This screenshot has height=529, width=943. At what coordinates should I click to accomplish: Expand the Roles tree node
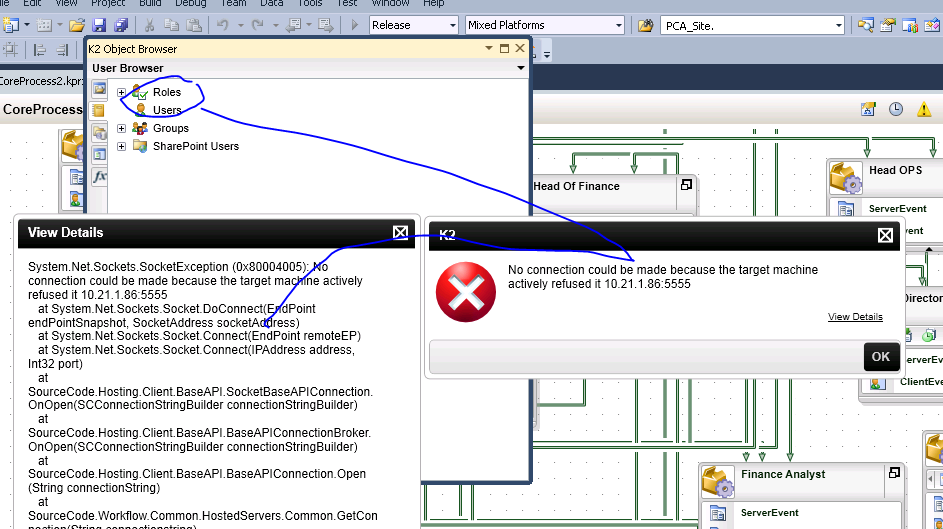coord(121,92)
